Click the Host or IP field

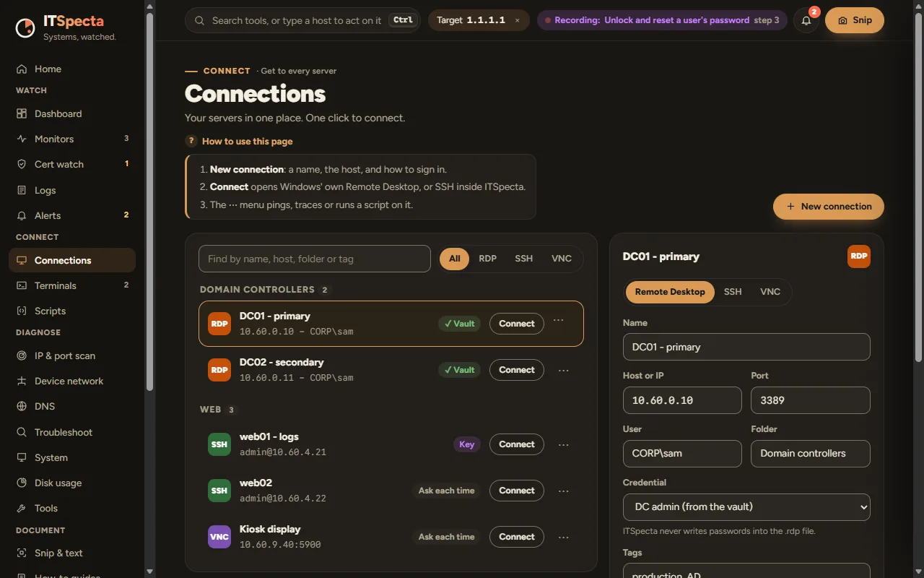pyautogui.click(x=682, y=400)
